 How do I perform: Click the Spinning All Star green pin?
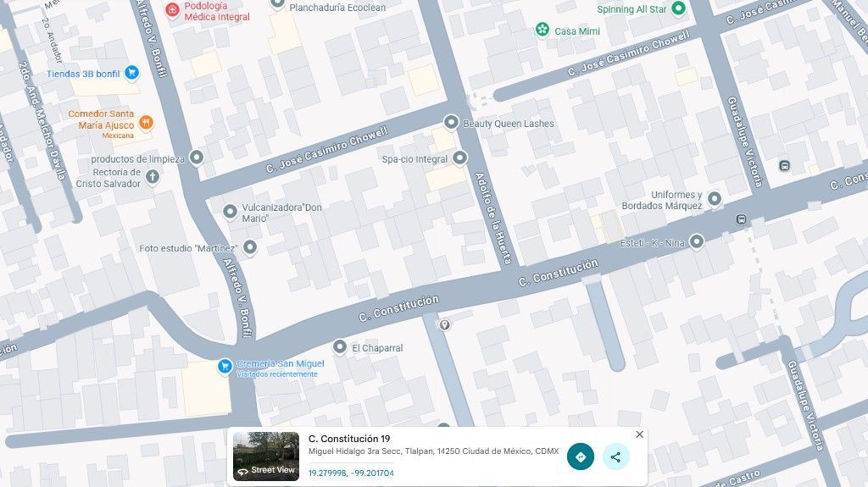click(679, 8)
